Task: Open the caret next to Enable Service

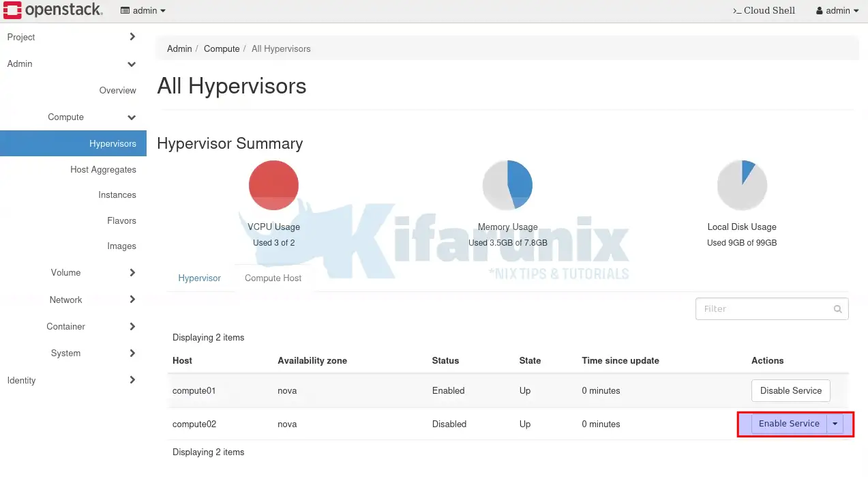Action: (835, 423)
